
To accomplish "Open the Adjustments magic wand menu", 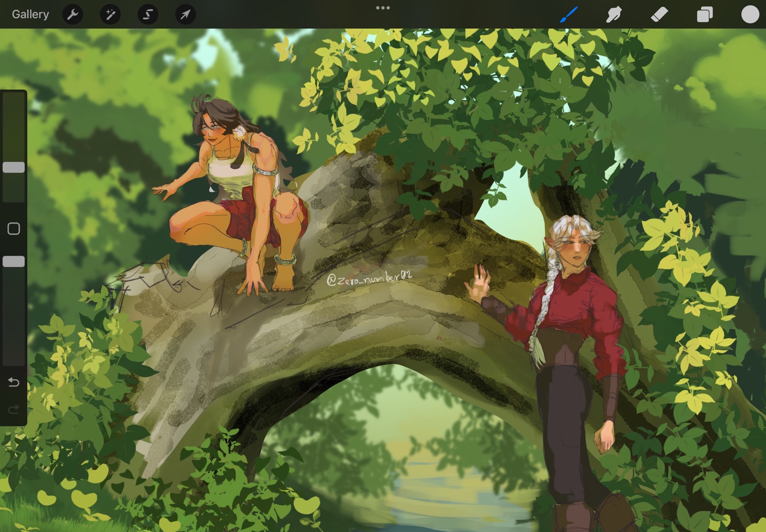I will coord(110,15).
